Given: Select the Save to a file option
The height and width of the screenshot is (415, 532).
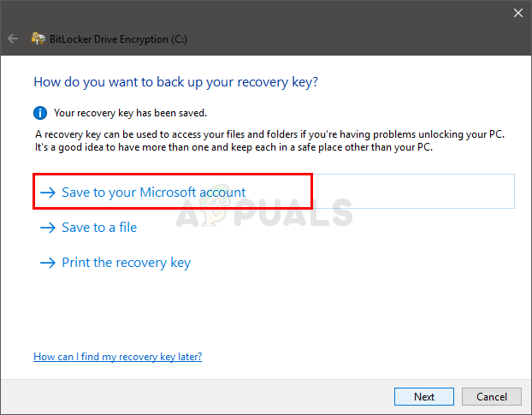Looking at the screenshot, I should pos(99,228).
